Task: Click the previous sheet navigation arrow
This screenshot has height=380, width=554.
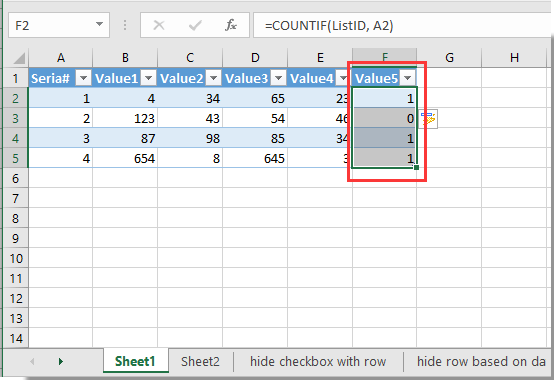Action: [32, 361]
